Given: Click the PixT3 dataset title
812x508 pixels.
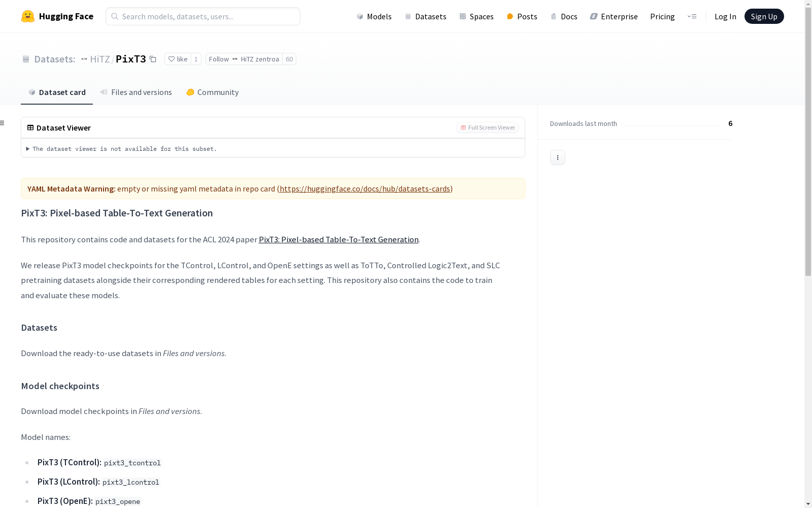Looking at the screenshot, I should (131, 59).
